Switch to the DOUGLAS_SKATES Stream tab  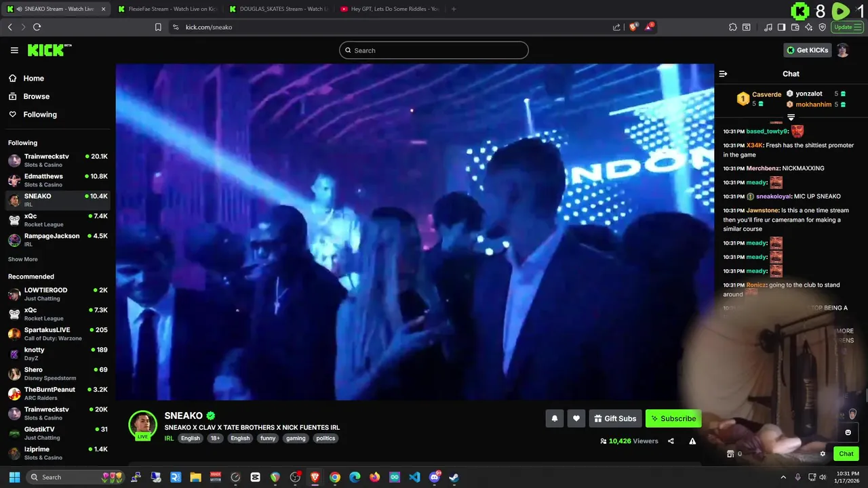(278, 9)
